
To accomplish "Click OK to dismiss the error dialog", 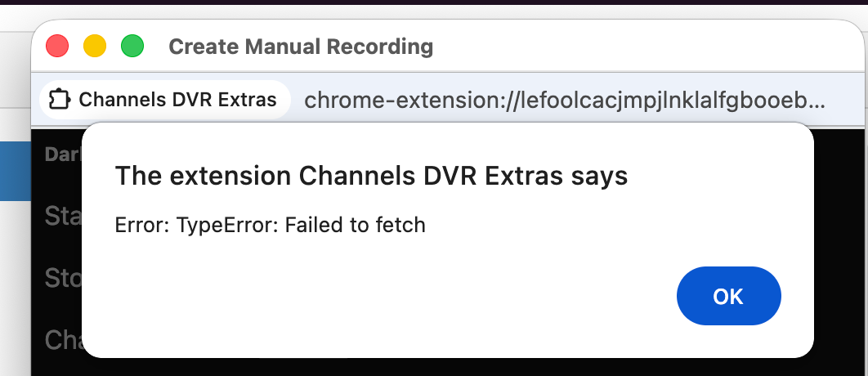I will coord(728,296).
